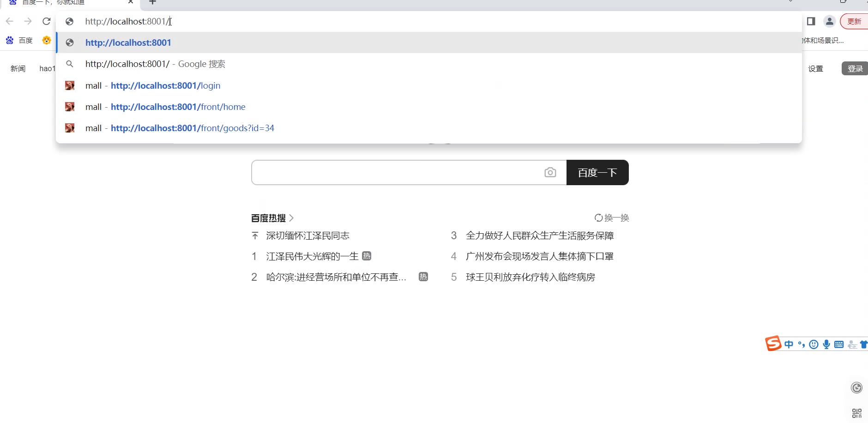Image resolution: width=868 pixels, height=423 pixels.
Task: Toggle the browser side panel icon
Action: pos(811,21)
